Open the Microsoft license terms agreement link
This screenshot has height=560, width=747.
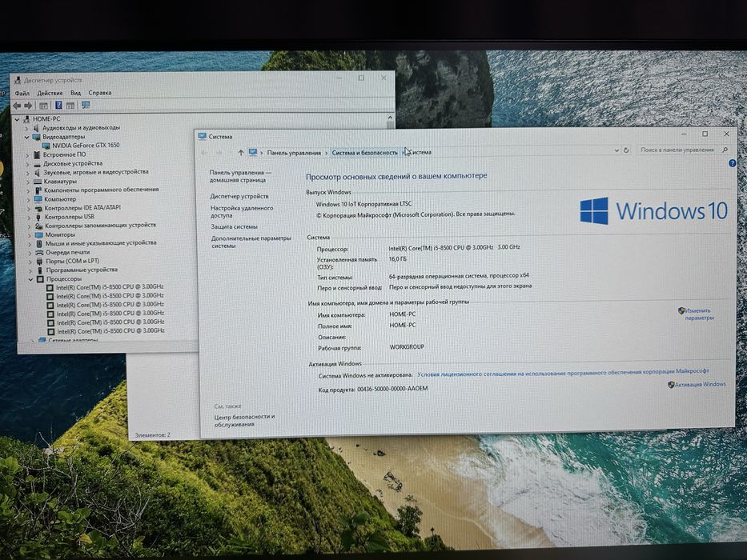pyautogui.click(x=563, y=373)
